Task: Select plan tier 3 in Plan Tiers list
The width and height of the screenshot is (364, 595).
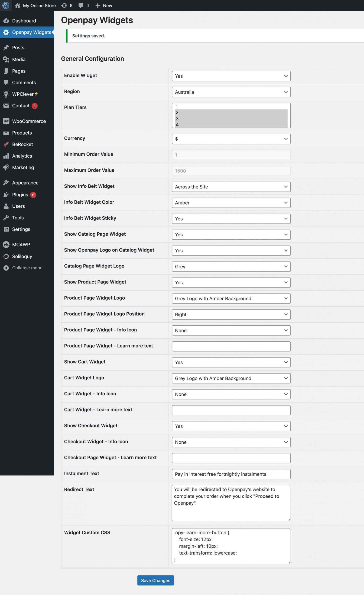Action: [x=231, y=119]
